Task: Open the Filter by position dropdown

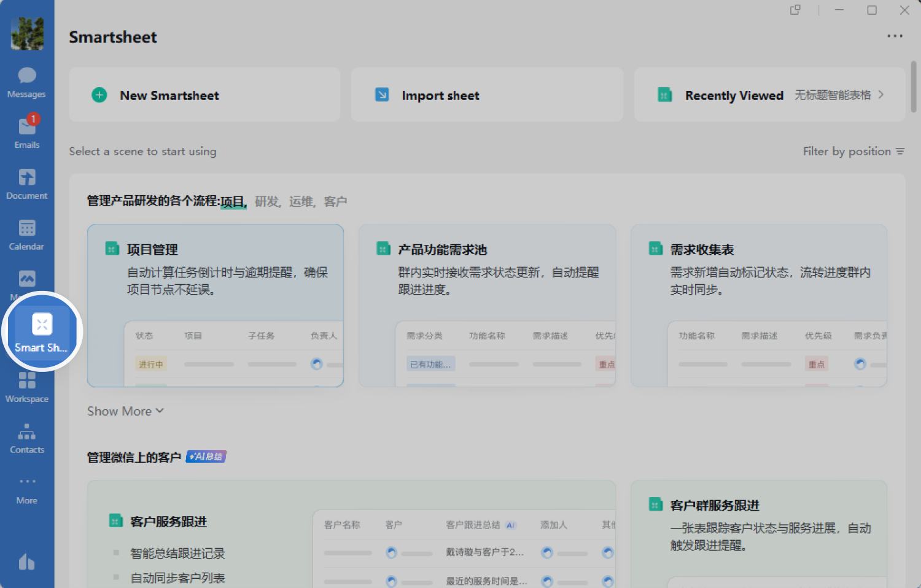Action: pyautogui.click(x=853, y=152)
